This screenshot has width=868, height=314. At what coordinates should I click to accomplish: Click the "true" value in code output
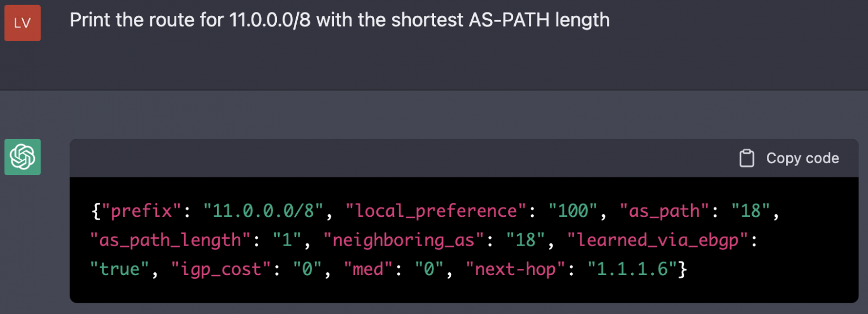(121, 269)
